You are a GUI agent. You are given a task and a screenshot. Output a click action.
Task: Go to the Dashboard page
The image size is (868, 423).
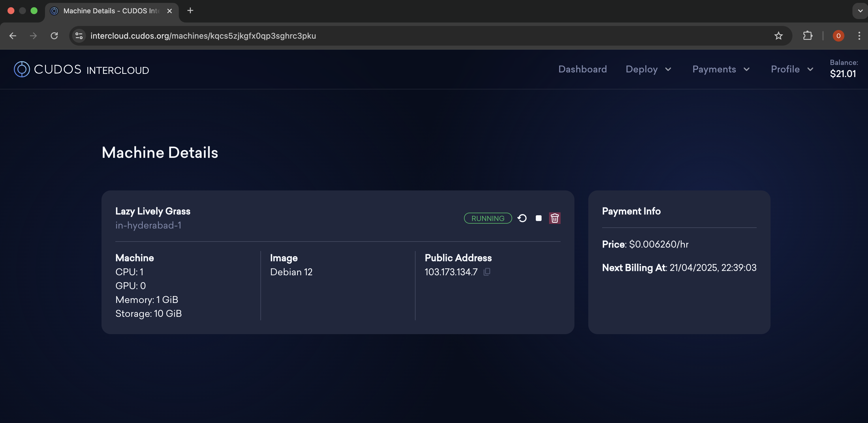tap(582, 70)
